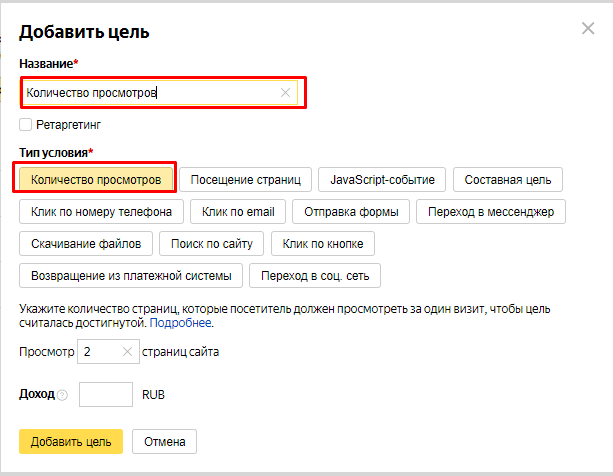The image size is (613, 476).
Task: Select Отправка формы condition type
Action: point(351,211)
